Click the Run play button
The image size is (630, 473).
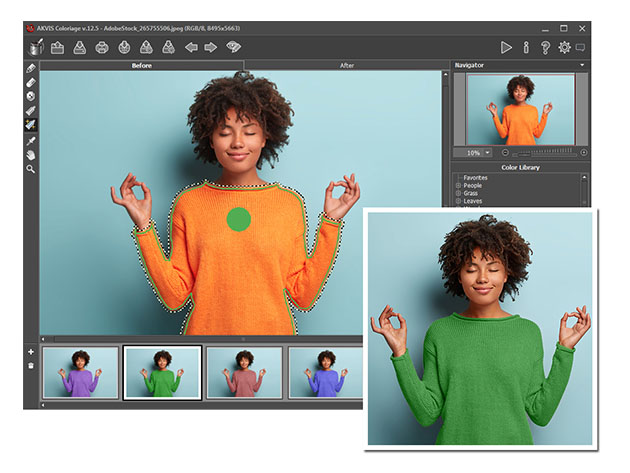point(506,47)
